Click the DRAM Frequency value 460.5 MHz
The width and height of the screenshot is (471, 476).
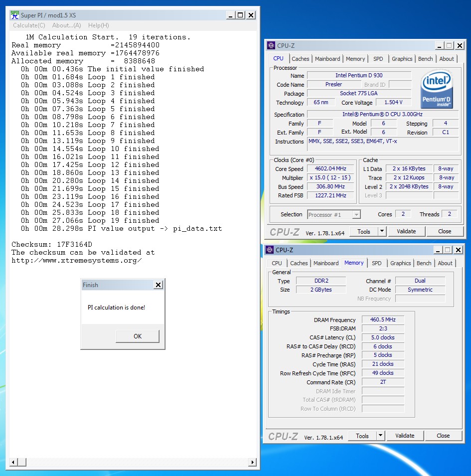pyautogui.click(x=383, y=319)
